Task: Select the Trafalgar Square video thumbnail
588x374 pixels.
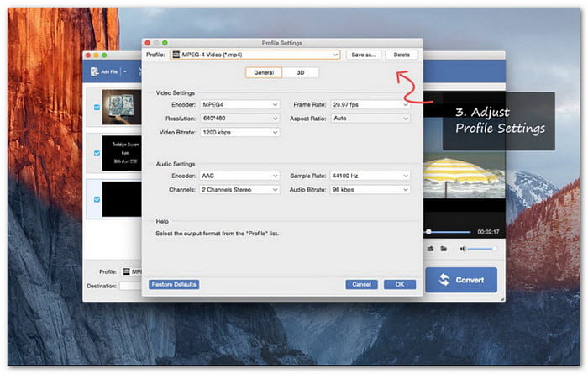Action: pyautogui.click(x=122, y=153)
